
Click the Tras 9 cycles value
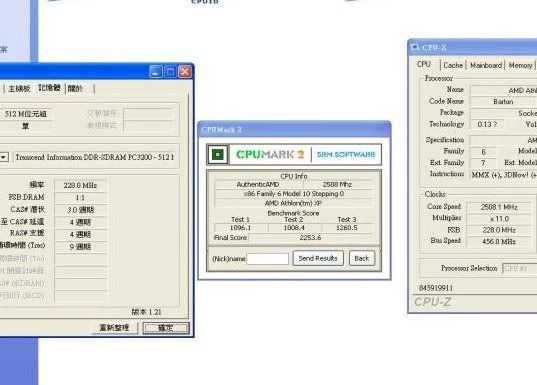[80, 247]
